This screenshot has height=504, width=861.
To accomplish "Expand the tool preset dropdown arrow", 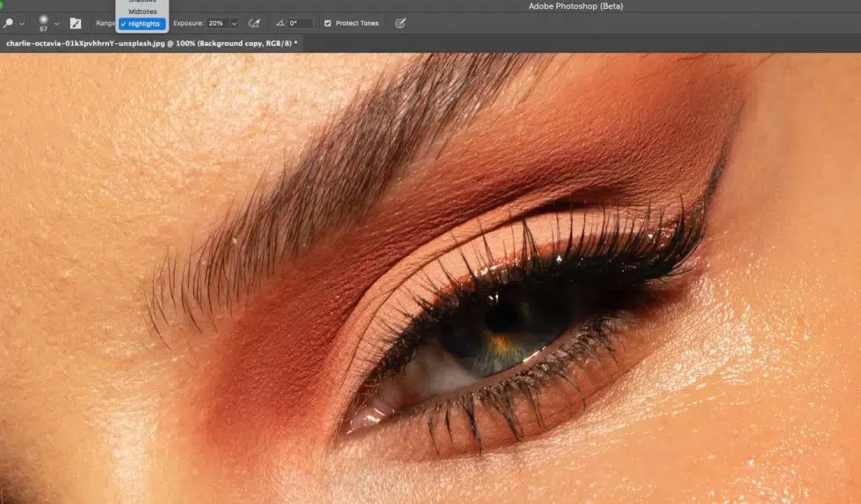I will pos(21,23).
